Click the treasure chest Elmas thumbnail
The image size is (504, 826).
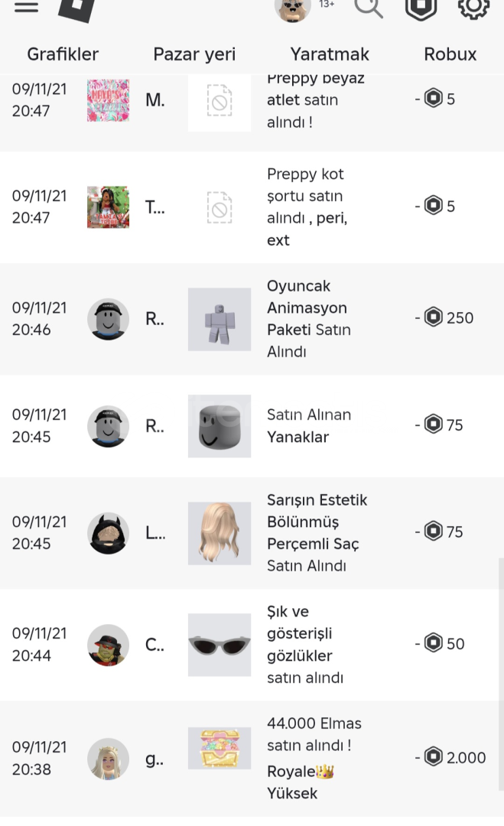[219, 749]
